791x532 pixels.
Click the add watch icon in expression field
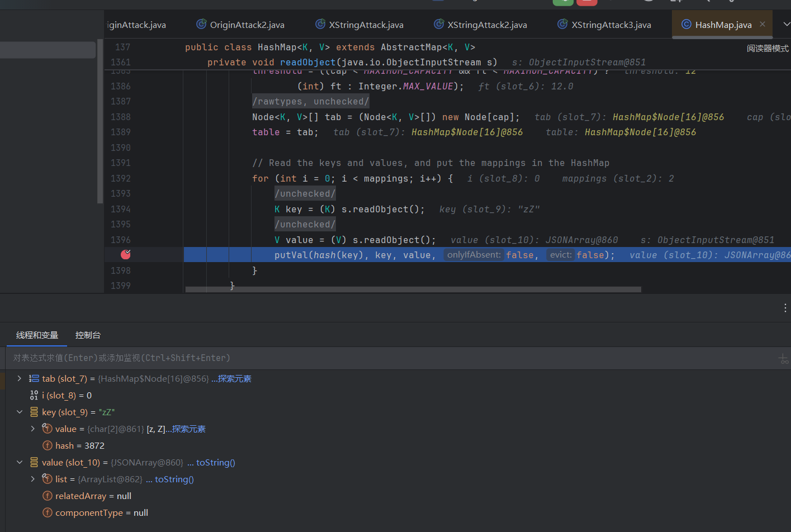[x=783, y=359]
